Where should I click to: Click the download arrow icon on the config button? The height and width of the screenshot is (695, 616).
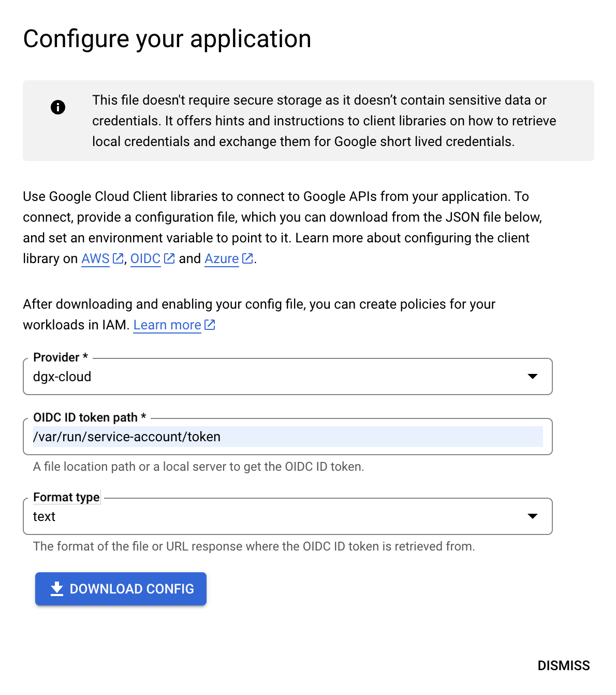tap(57, 589)
